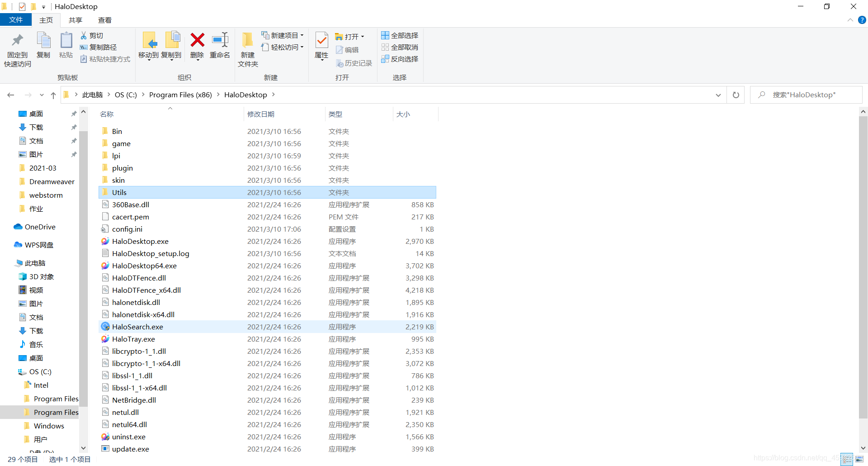The image size is (868, 466).
Task: Select update.exe application icon
Action: (x=105, y=449)
